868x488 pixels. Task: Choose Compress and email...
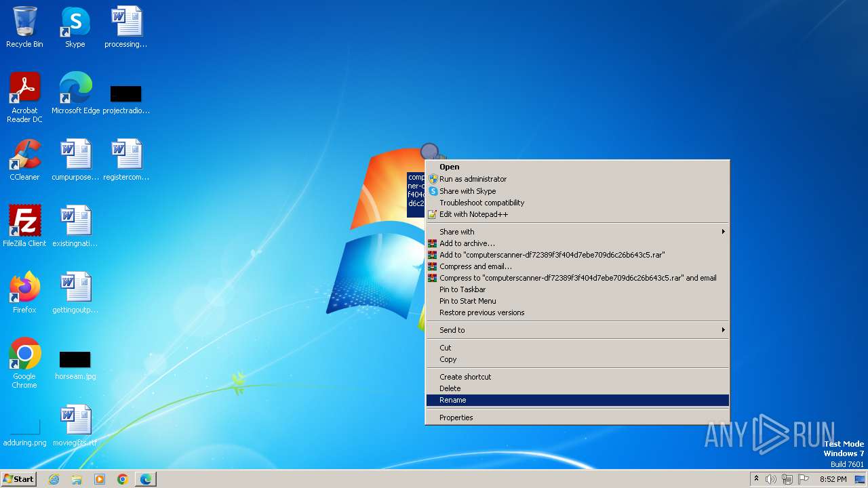click(577, 266)
